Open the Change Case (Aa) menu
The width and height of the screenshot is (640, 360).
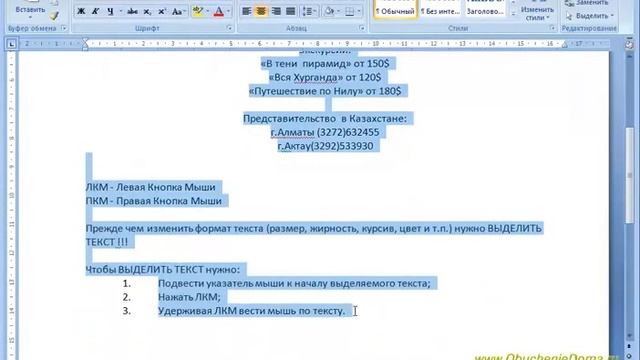[x=178, y=11]
